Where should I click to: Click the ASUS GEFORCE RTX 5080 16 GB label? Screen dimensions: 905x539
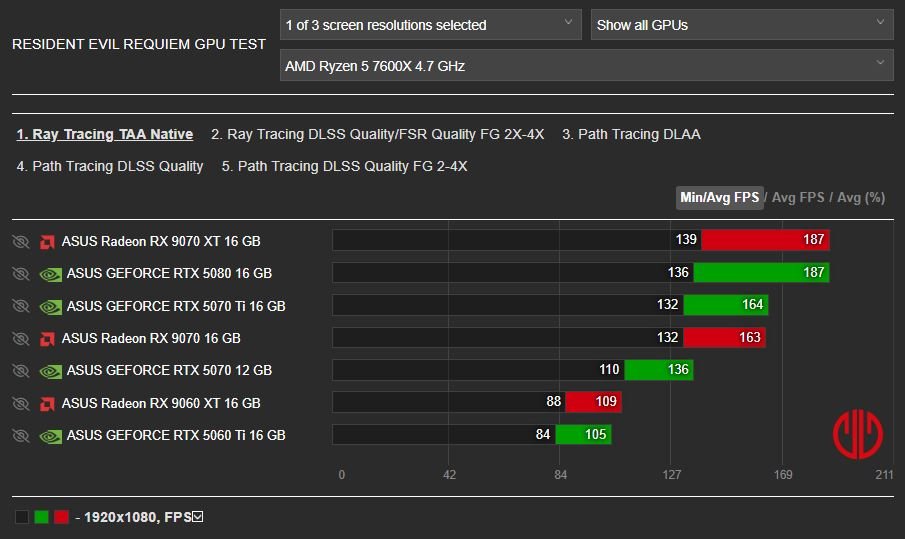point(169,274)
